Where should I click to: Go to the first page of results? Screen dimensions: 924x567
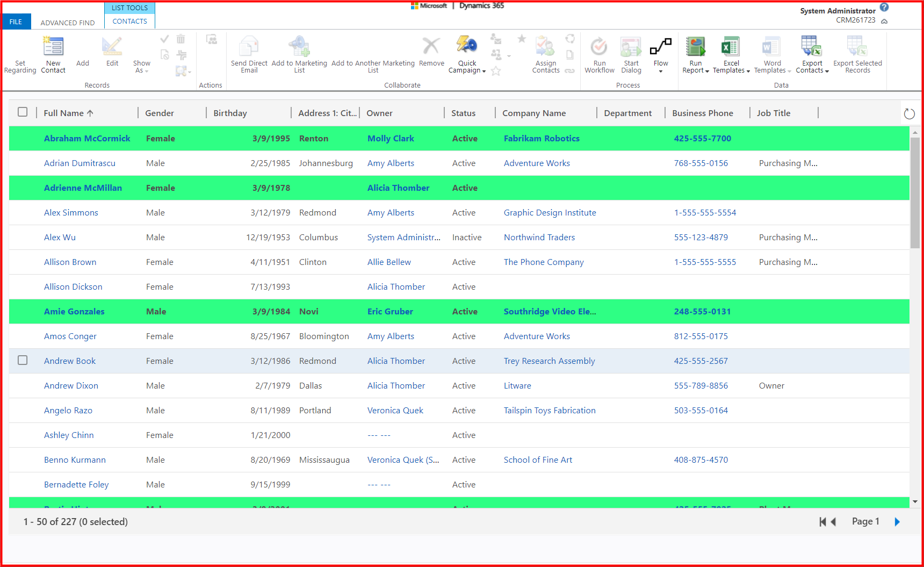(x=822, y=521)
